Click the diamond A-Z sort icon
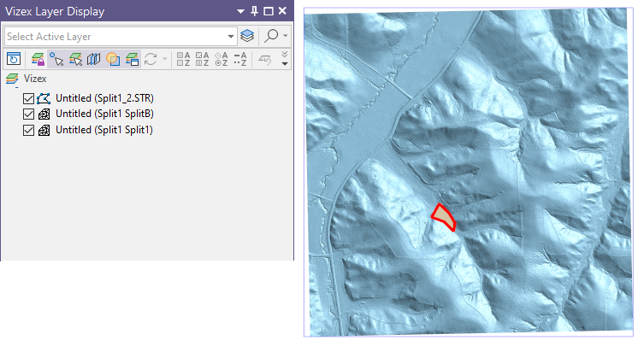 (x=222, y=60)
